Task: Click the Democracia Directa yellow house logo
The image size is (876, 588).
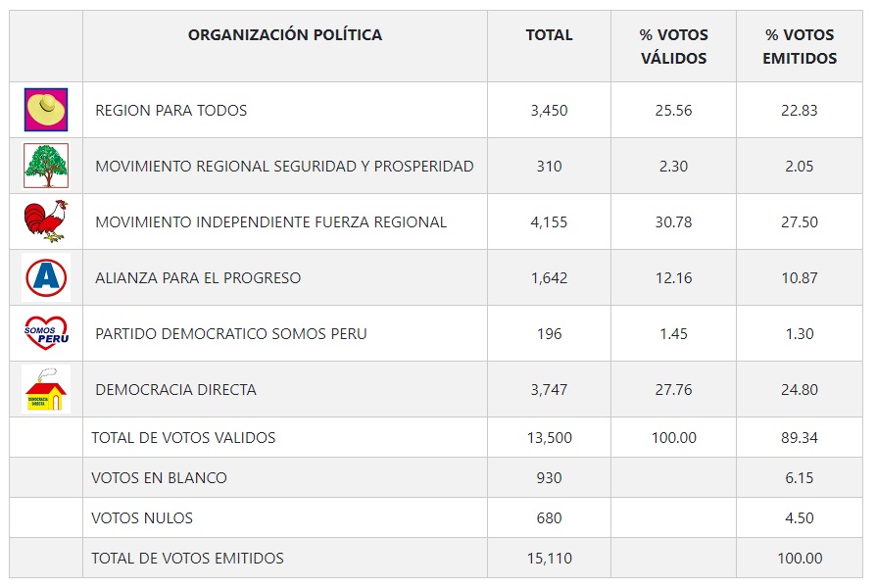Action: tap(46, 389)
